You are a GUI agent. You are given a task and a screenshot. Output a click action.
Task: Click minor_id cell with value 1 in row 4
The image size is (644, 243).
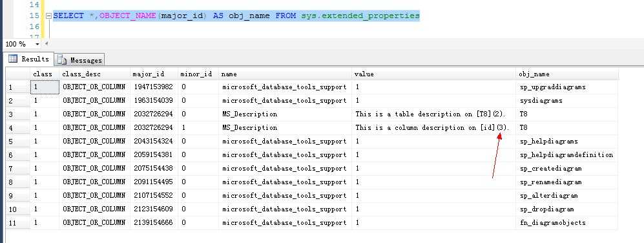[x=198, y=128]
